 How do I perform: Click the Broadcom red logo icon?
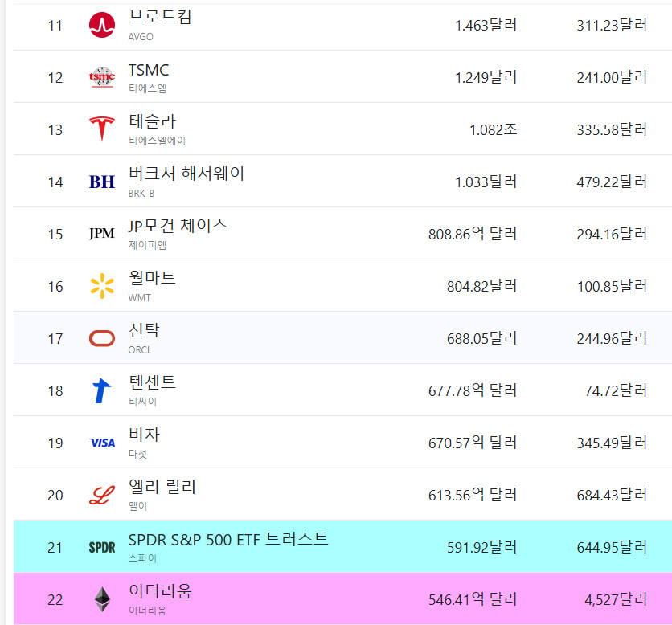pyautogui.click(x=102, y=25)
